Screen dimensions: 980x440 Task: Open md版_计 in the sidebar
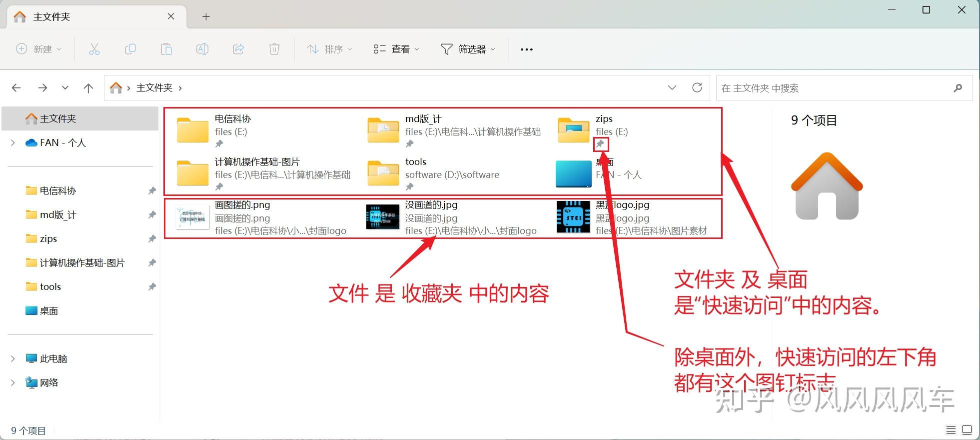tap(51, 214)
